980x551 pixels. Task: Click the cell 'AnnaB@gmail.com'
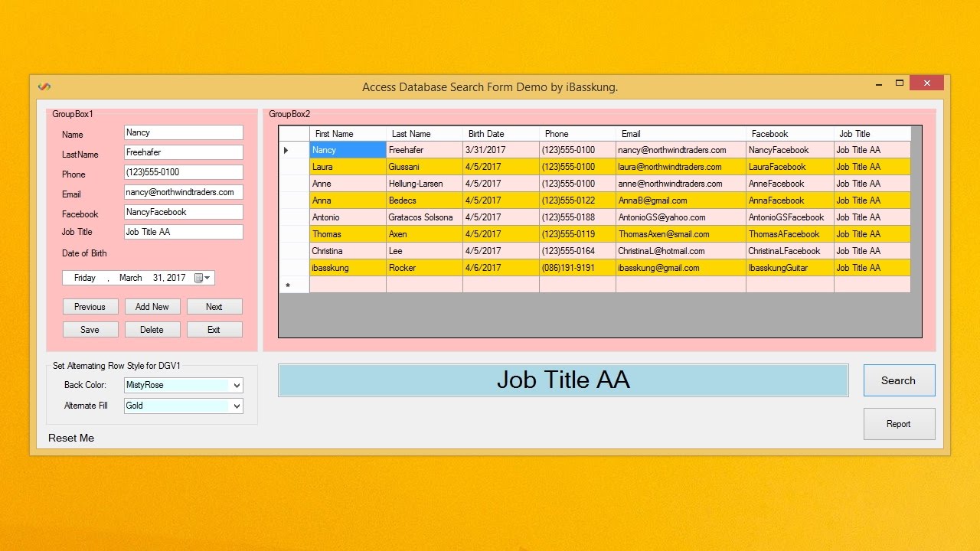coord(681,201)
